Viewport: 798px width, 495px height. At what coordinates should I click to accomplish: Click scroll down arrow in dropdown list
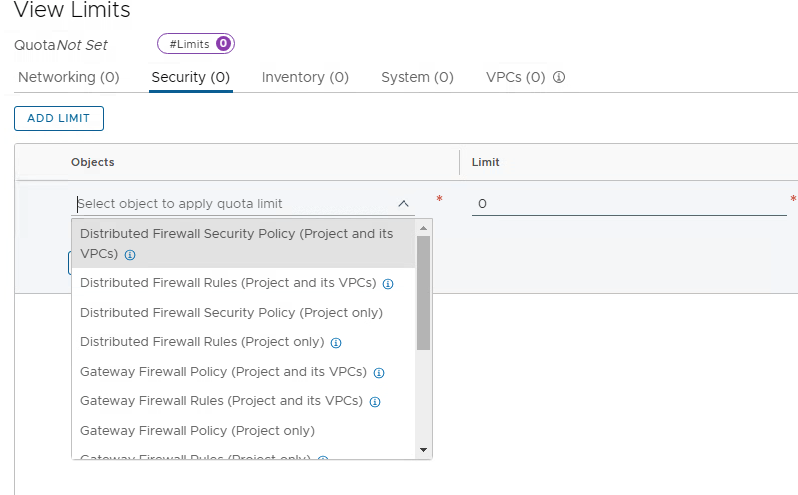423,450
